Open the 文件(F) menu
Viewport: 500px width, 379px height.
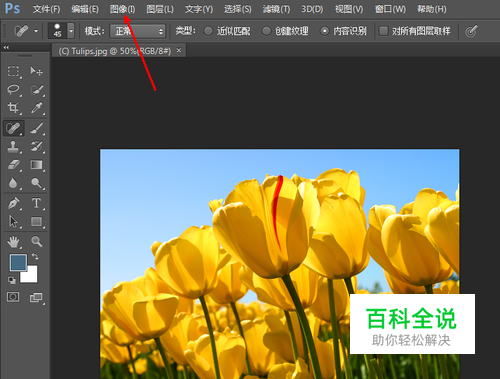point(46,9)
